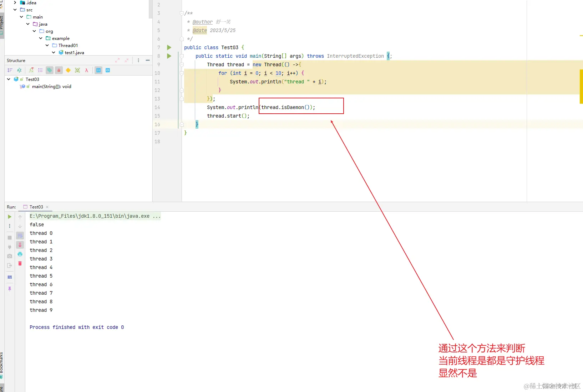Viewport: 583px width, 392px height.
Task: Click the Stop process square icon
Action: [x=10, y=238]
